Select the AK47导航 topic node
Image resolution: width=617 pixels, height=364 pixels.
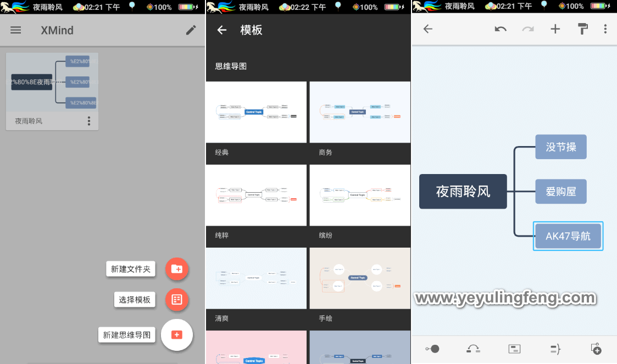click(568, 236)
